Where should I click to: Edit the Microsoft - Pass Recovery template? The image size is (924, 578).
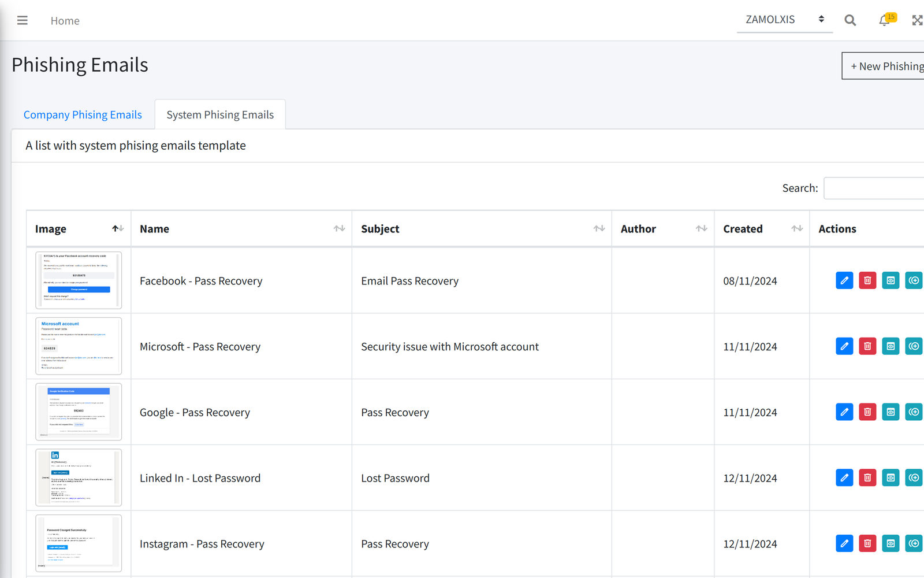(x=844, y=346)
